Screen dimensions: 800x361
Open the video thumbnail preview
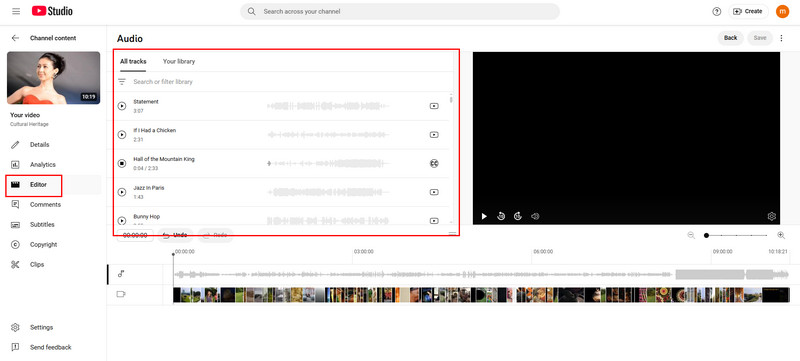[54, 78]
